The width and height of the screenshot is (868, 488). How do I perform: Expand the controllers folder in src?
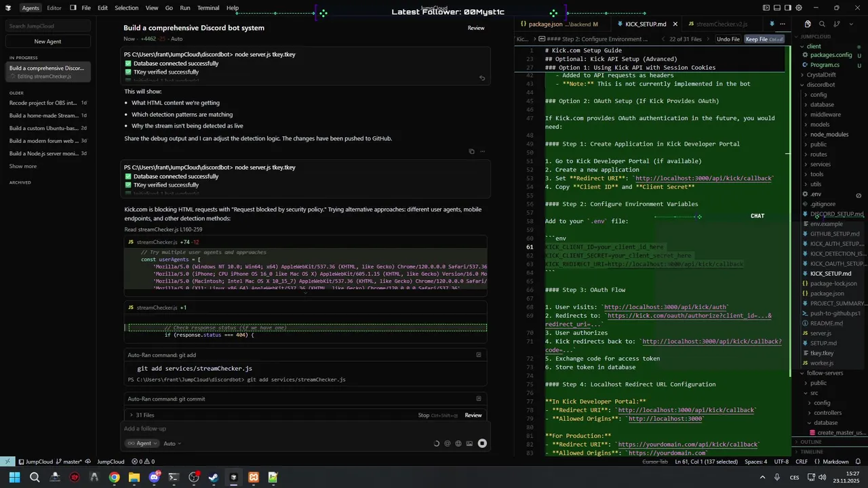point(828,413)
